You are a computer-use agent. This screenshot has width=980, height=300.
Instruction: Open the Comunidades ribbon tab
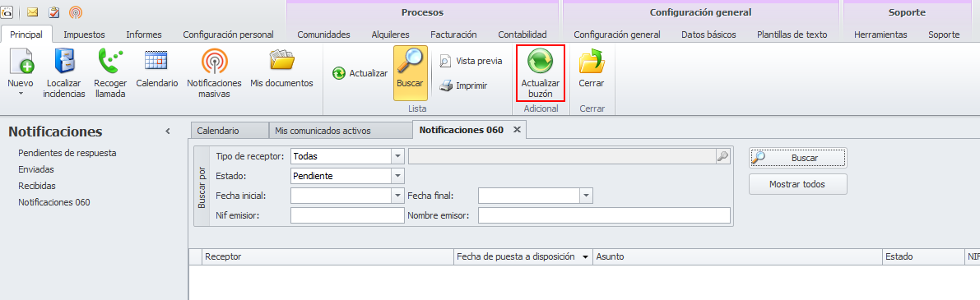323,35
